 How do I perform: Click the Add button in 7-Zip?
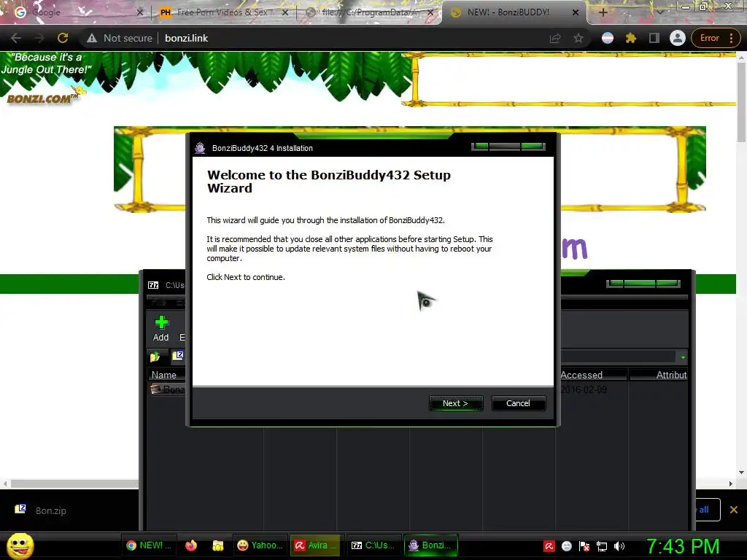pyautogui.click(x=161, y=329)
